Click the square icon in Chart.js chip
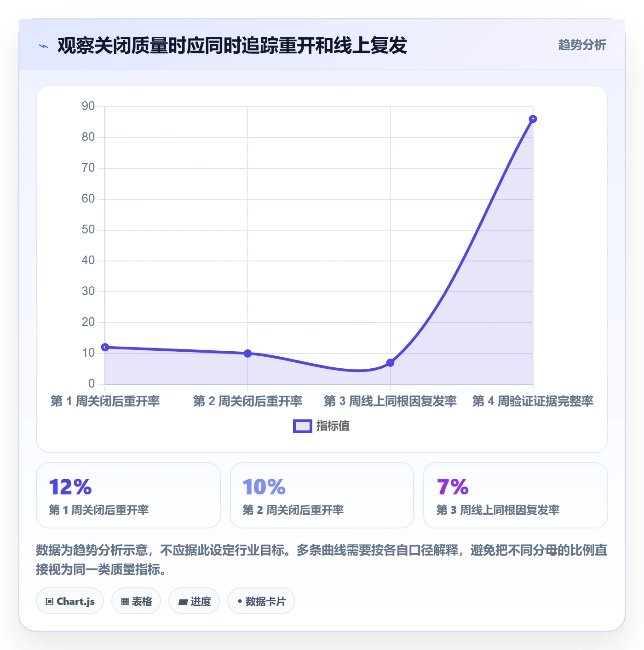This screenshot has height=650, width=644. (49, 602)
